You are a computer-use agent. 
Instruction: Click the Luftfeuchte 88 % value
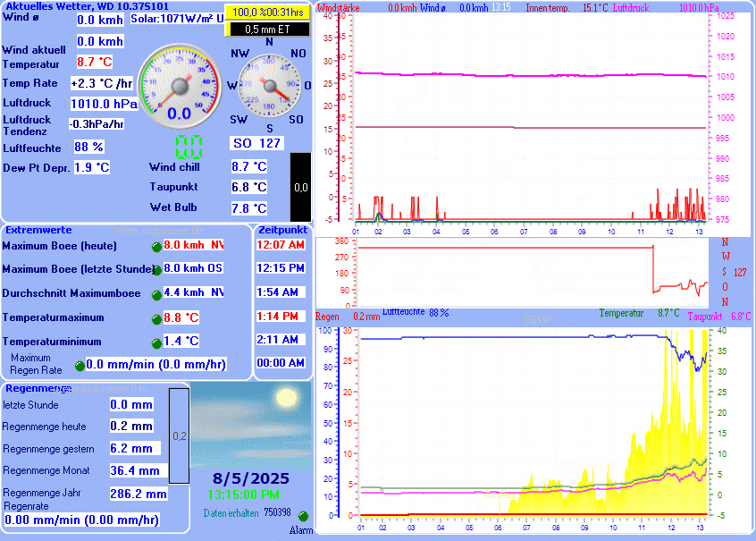click(x=88, y=147)
